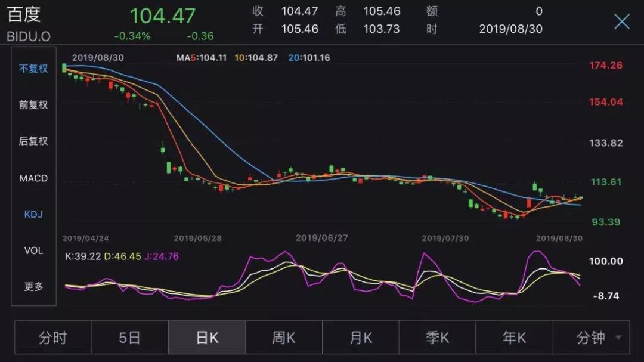This screenshot has height=362, width=644.
Task: Switch to 后复权 backward-adjusted prices
Action: (x=33, y=141)
